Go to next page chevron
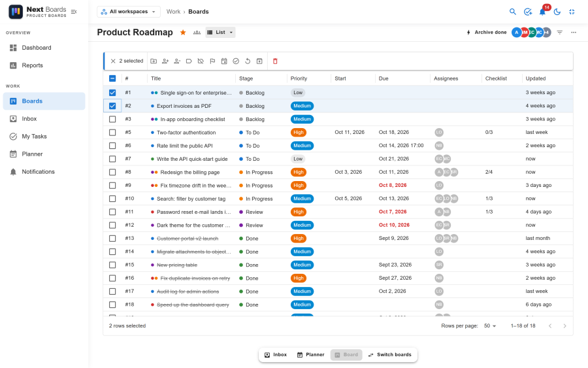Image resolution: width=588 pixels, height=368 pixels. tap(564, 326)
